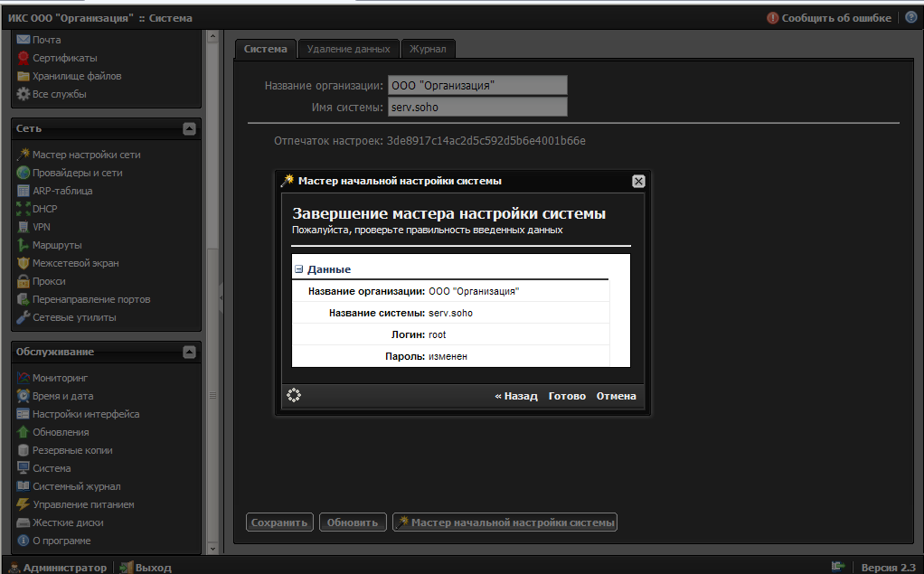This screenshot has width=924, height=574.
Task: Open the DHCP icon
Action: click(23, 209)
